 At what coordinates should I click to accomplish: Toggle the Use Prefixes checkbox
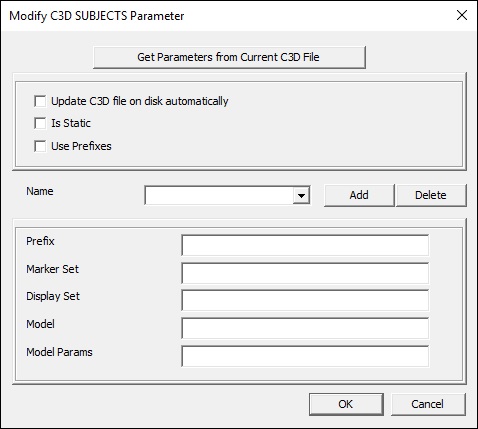tap(40, 146)
